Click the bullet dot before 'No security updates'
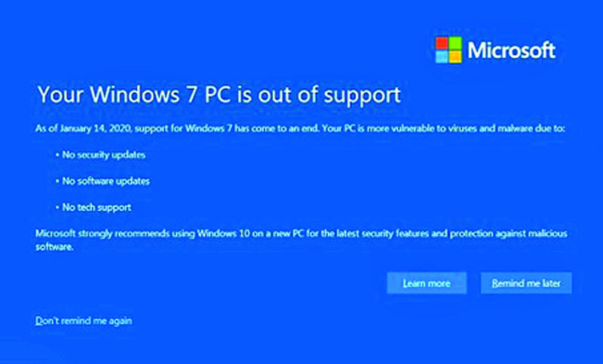 57,155
